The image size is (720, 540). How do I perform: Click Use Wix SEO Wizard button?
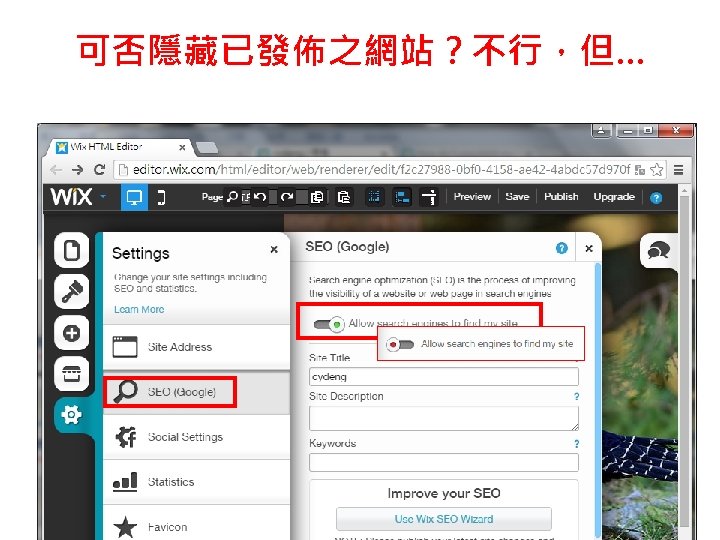click(444, 519)
